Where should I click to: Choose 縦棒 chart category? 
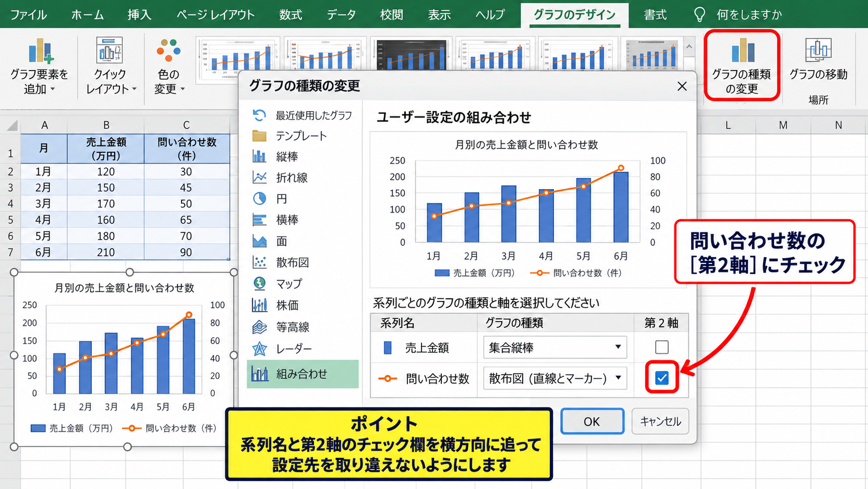click(302, 156)
